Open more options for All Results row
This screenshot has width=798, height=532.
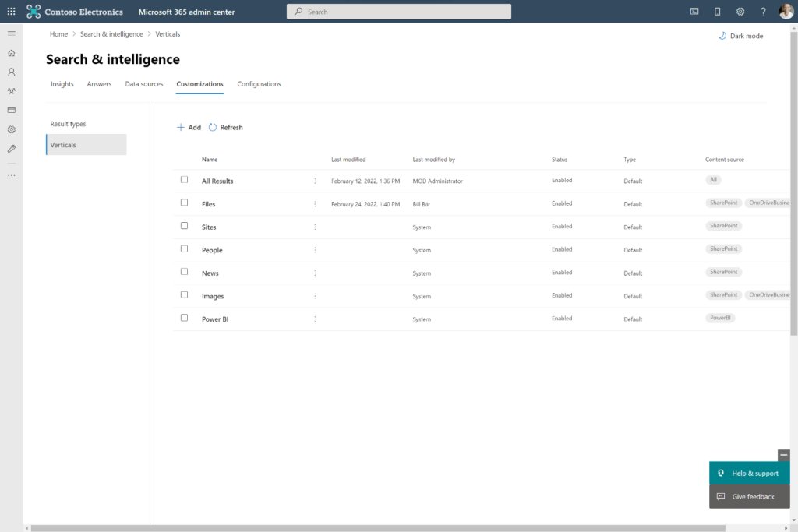point(315,181)
